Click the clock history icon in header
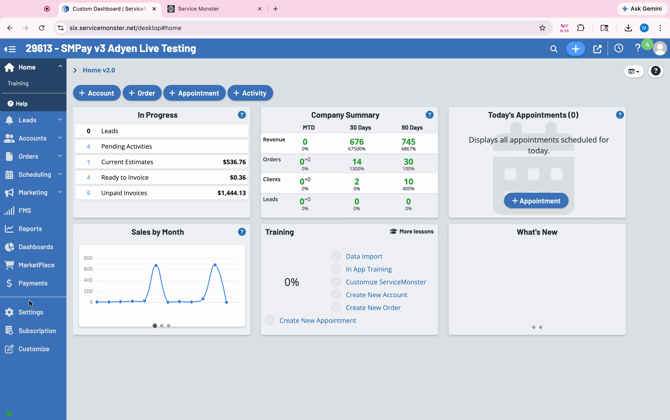Image resolution: width=670 pixels, height=420 pixels. tap(618, 48)
